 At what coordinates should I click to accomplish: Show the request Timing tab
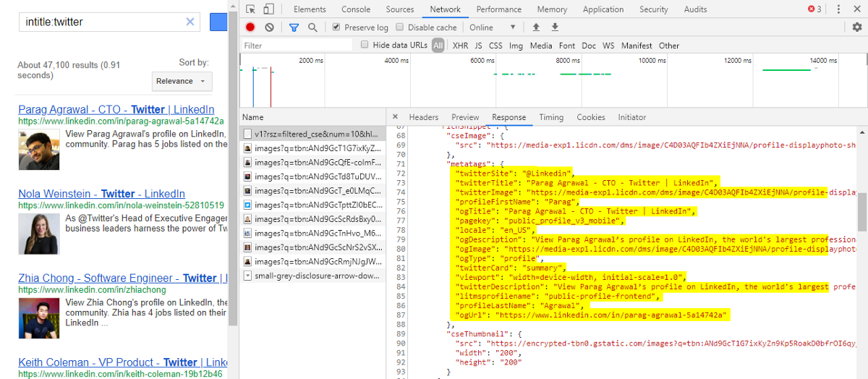coord(551,117)
